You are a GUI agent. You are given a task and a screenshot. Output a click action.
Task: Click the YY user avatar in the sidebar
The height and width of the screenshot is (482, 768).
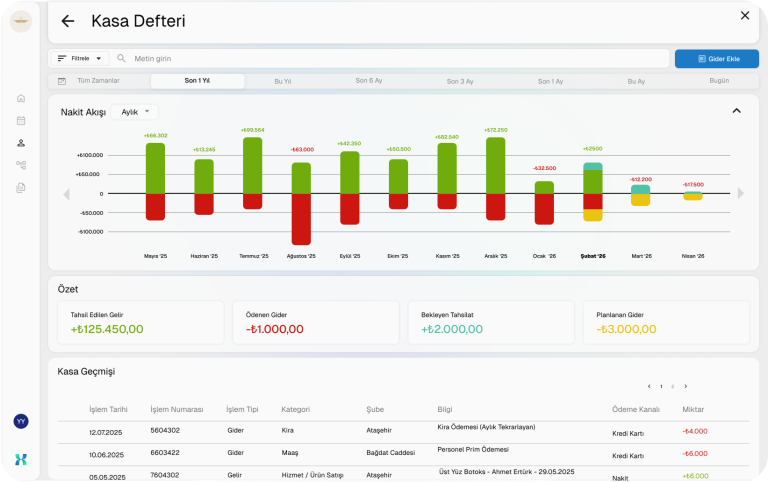[x=21, y=421]
